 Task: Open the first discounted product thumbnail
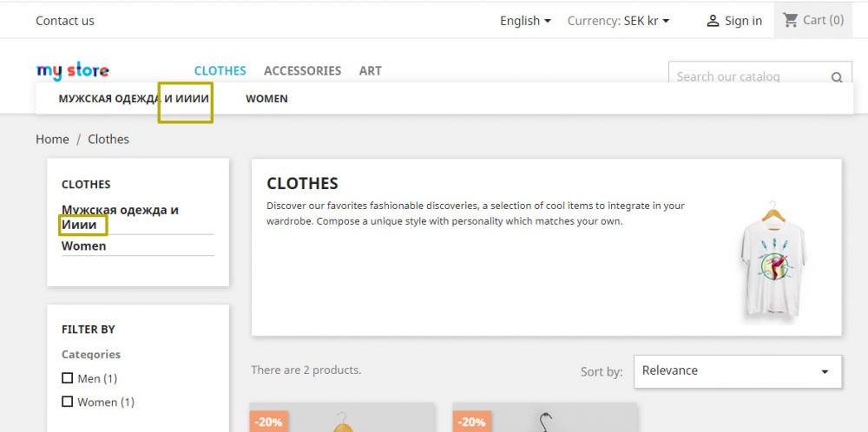[x=341, y=417]
